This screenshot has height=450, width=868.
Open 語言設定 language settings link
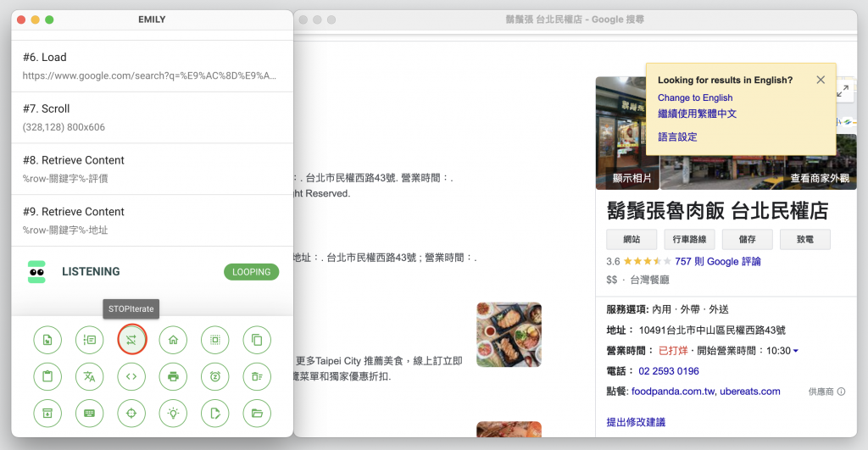(677, 136)
